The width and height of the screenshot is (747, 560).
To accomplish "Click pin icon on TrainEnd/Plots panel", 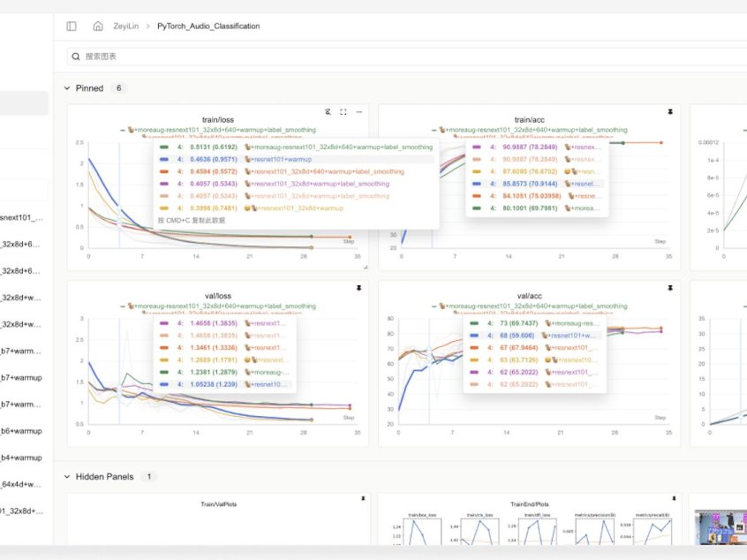I will point(674,498).
